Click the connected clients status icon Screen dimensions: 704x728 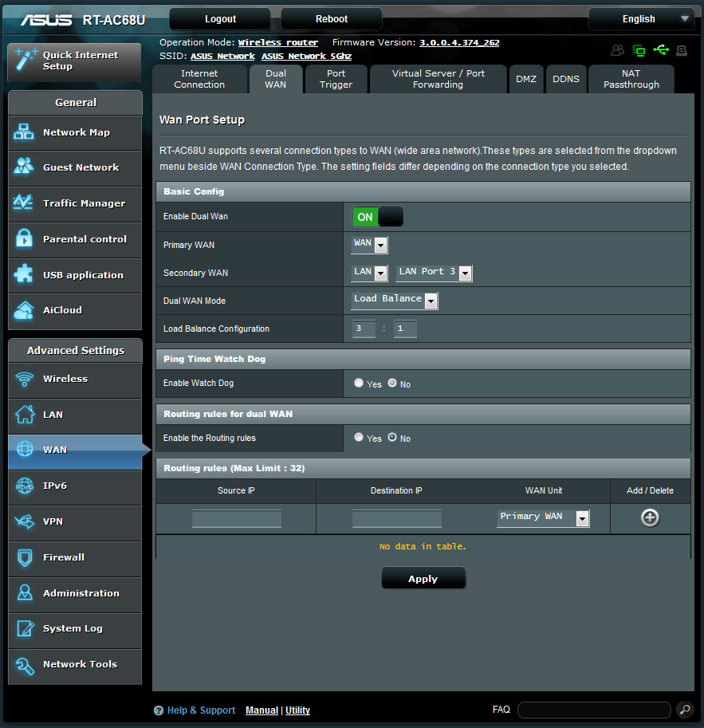618,50
